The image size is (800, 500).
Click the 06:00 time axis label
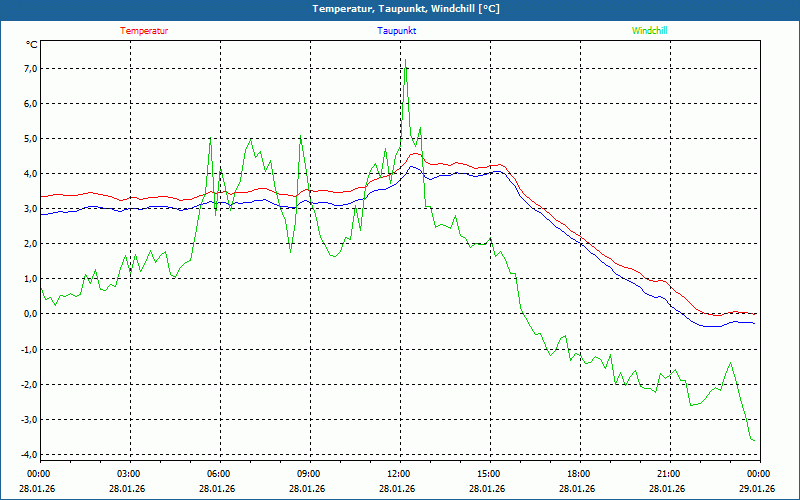tap(218, 474)
